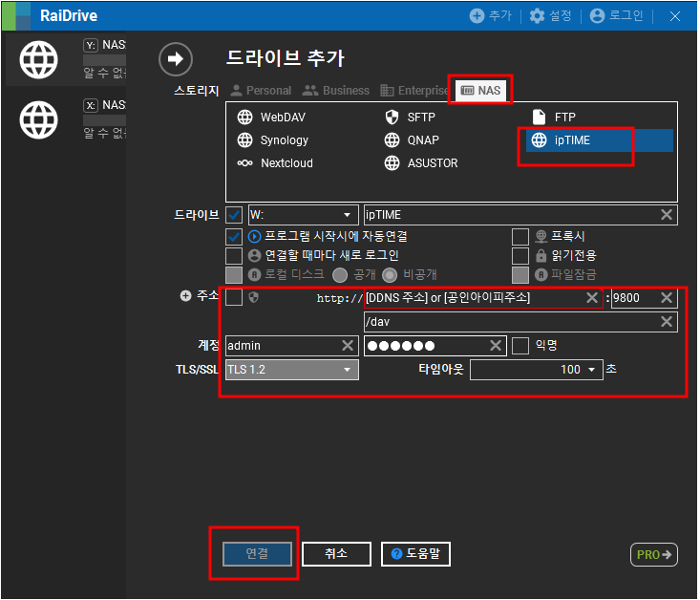Viewport: 700px width, 600px height.
Task: Toggle 프로그램 시작시에 자동연결 checkbox
Action: coord(234,237)
